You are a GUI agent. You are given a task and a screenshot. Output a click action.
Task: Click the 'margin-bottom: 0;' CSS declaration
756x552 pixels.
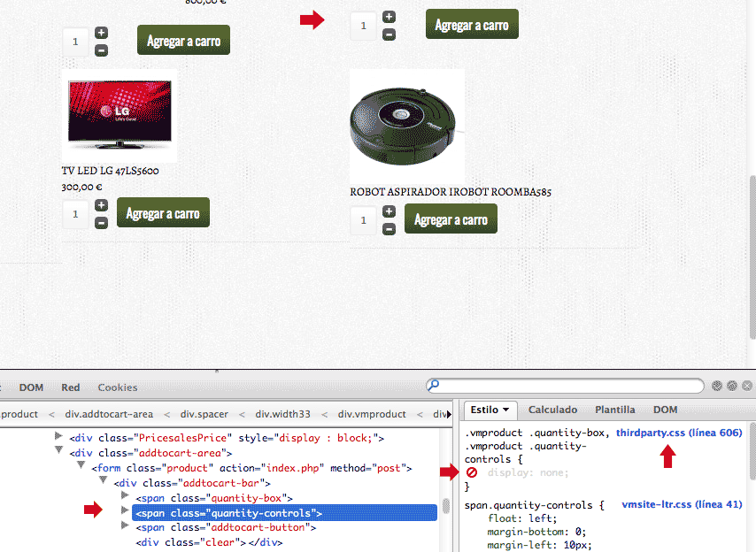pos(536,532)
